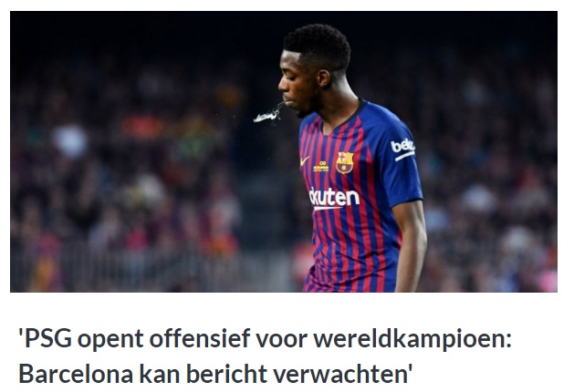Click the spit spray near the player's mouth
The width and height of the screenshot is (574, 392).
click(267, 114)
